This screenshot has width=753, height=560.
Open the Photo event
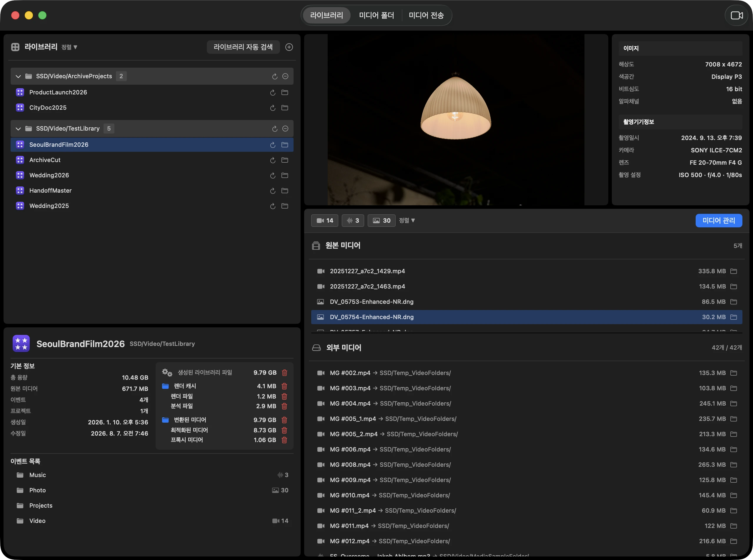pos(152,491)
